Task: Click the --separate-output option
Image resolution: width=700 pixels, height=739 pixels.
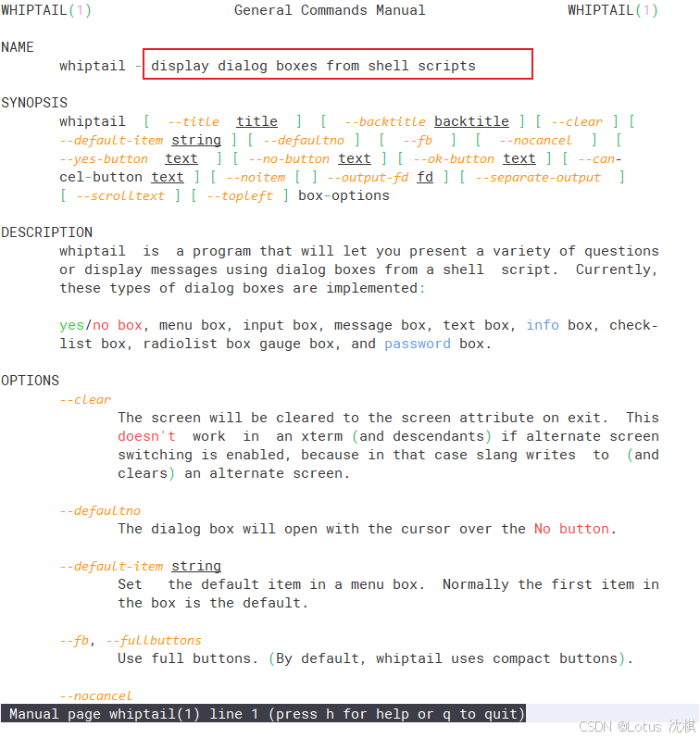Action: coord(538,178)
